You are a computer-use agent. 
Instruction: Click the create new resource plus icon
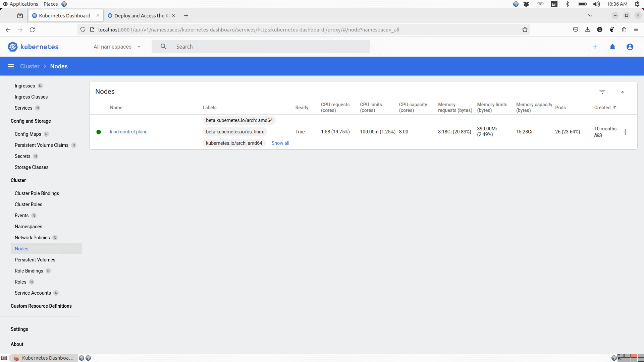(x=595, y=47)
